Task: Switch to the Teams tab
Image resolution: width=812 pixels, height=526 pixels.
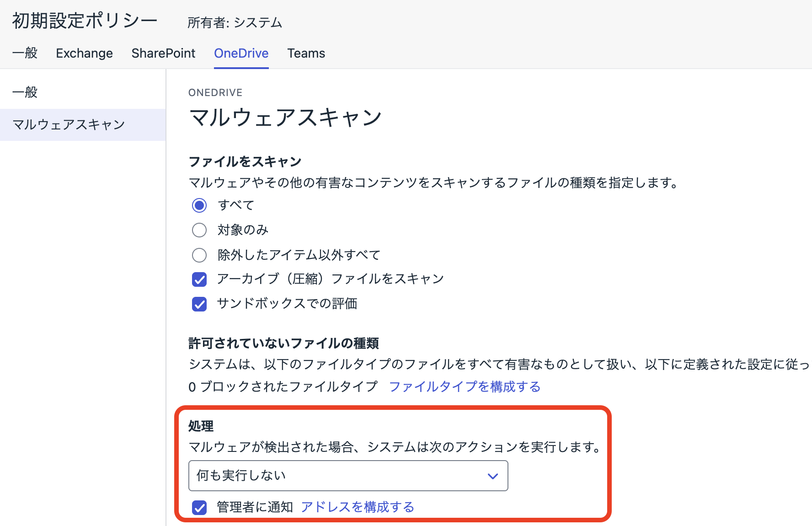Action: pos(306,53)
